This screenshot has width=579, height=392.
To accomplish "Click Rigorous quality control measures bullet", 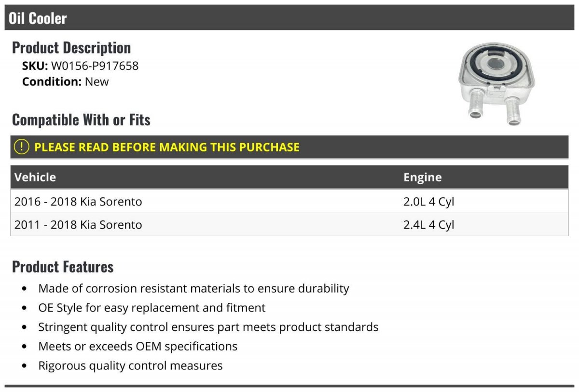I will [x=130, y=365].
